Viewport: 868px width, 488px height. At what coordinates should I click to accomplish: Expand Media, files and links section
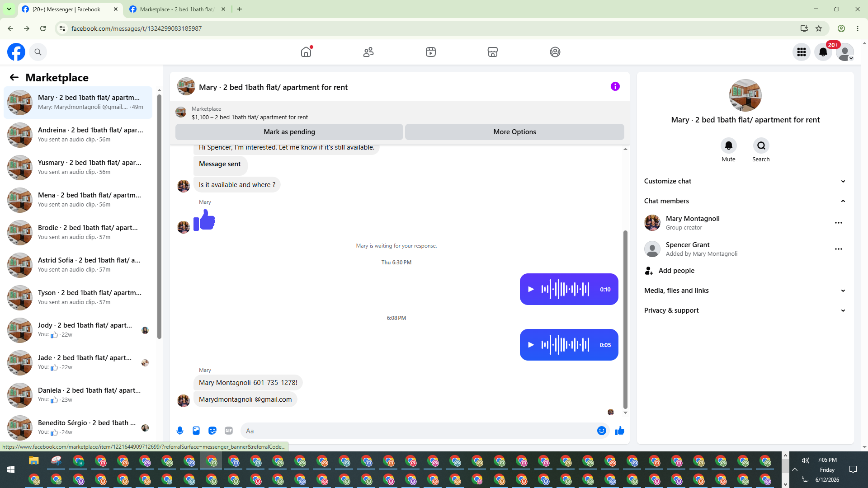pyautogui.click(x=745, y=291)
